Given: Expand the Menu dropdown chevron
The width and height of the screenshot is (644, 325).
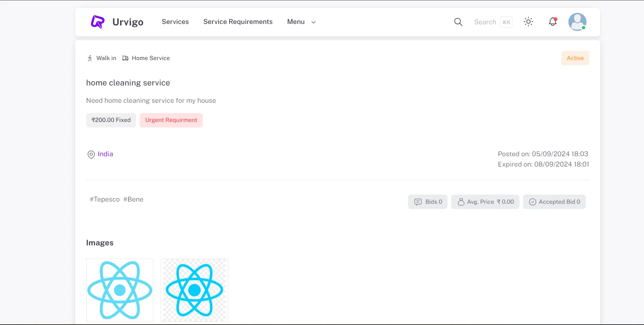Looking at the screenshot, I should point(314,22).
